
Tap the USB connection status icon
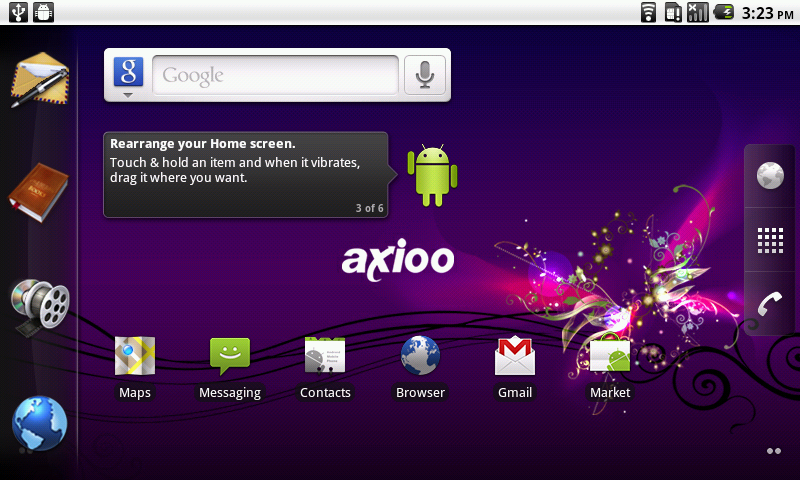(18, 12)
